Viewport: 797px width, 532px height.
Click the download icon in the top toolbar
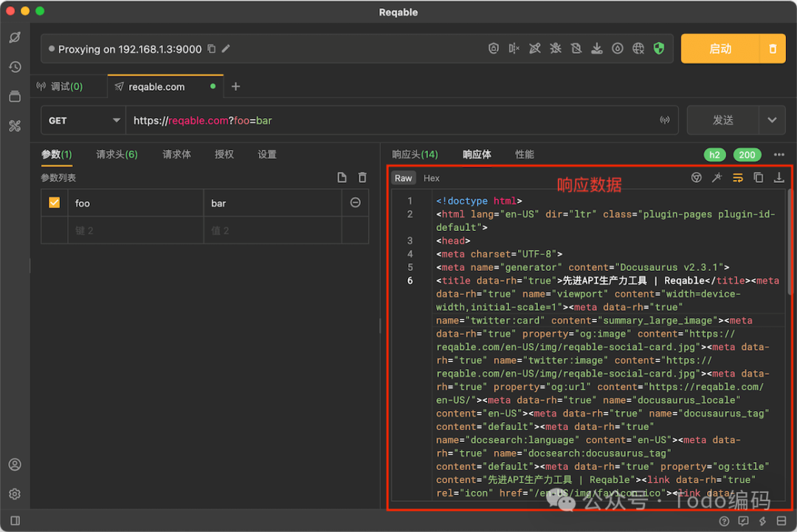(597, 47)
